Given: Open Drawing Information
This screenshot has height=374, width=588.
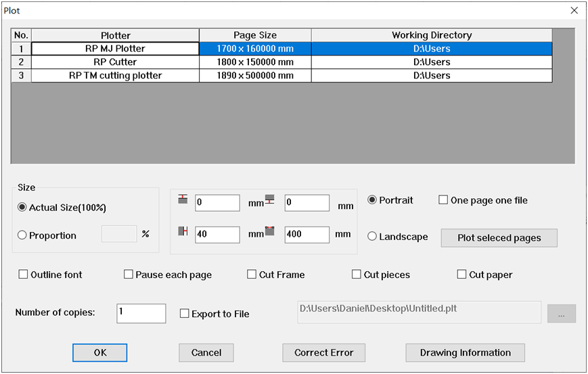Looking at the screenshot, I should tap(465, 352).
